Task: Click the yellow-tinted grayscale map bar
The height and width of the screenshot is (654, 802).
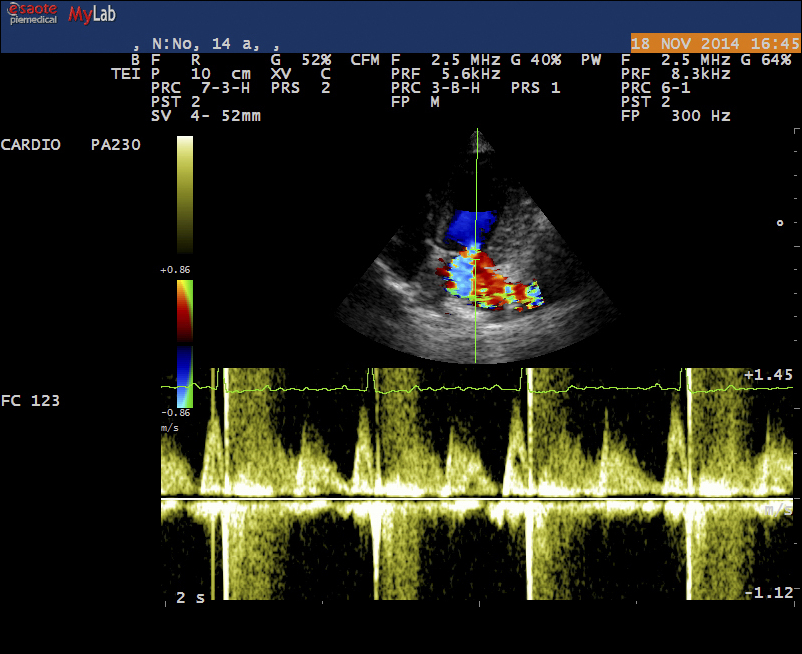Action: [x=185, y=194]
